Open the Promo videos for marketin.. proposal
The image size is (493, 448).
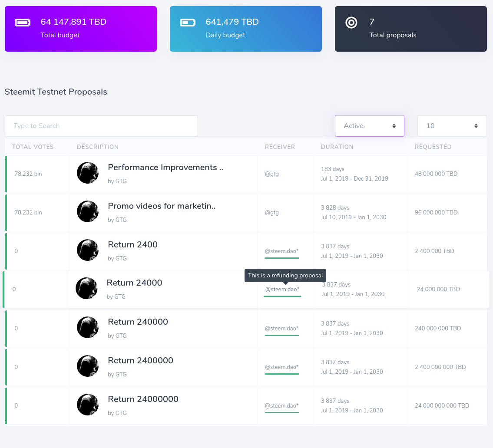tap(162, 206)
